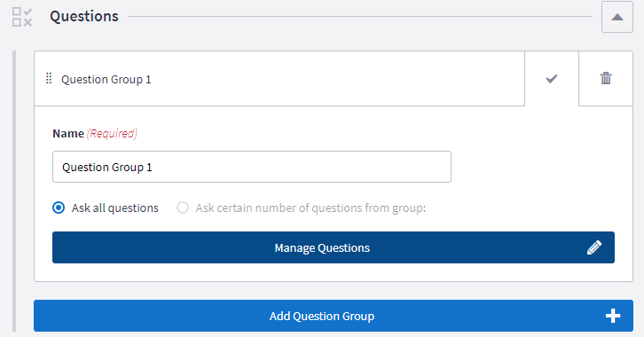This screenshot has width=644, height=337.
Task: Confirm Question Group 1 with the checkmark
Action: coord(552,78)
